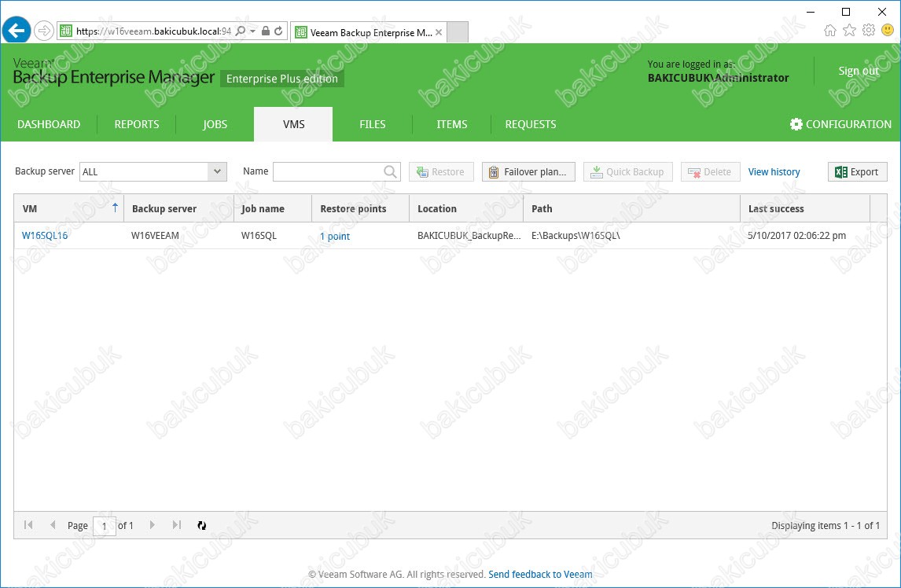
Task: Click the 5/10/2017 02:06:22 pm cell
Action: click(x=805, y=236)
